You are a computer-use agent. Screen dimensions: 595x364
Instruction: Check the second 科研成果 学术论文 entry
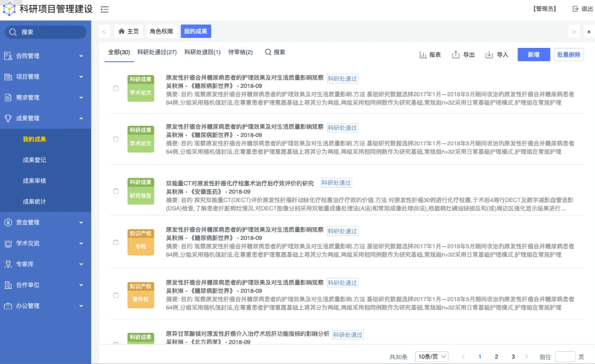116,139
